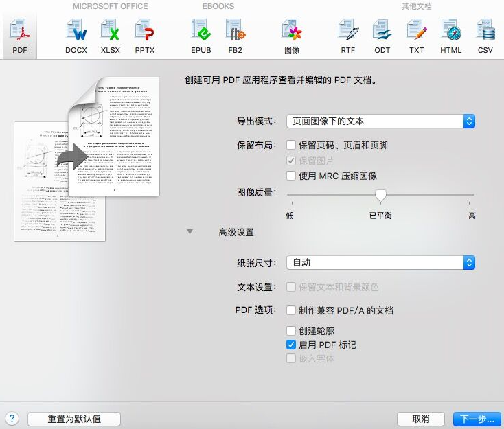The height and width of the screenshot is (429, 504).
Task: Select the PPTX PowerPoint format icon
Action: coord(145,36)
